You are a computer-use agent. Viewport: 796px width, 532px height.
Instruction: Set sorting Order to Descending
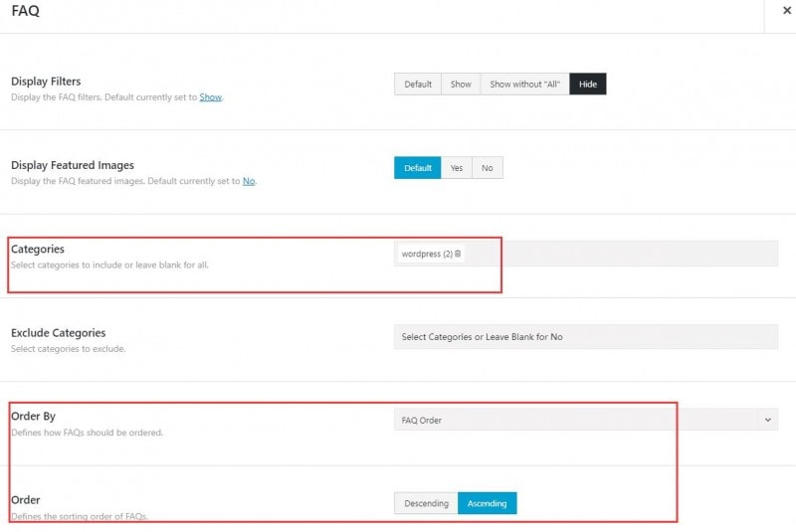click(426, 504)
